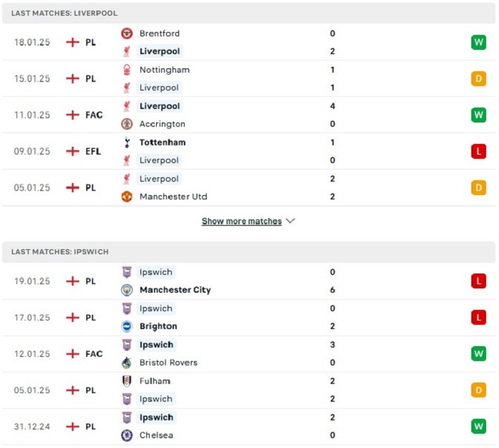Open the Tottenham vs Liverpool L result badge
The image size is (499, 448).
click(478, 151)
